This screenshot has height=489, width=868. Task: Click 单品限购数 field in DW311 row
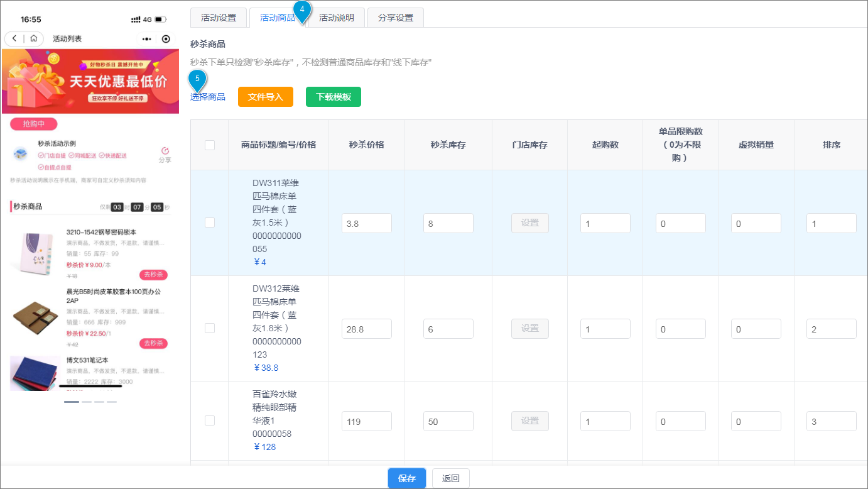tap(681, 223)
